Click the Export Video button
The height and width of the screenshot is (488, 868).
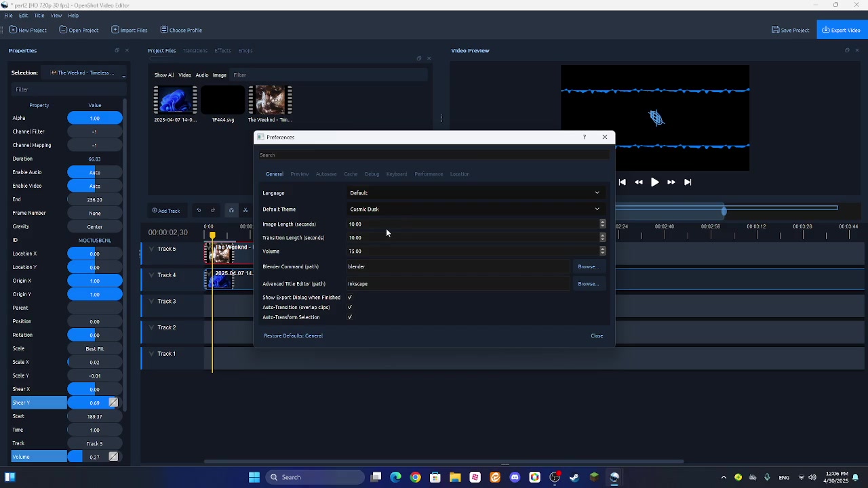click(x=841, y=30)
